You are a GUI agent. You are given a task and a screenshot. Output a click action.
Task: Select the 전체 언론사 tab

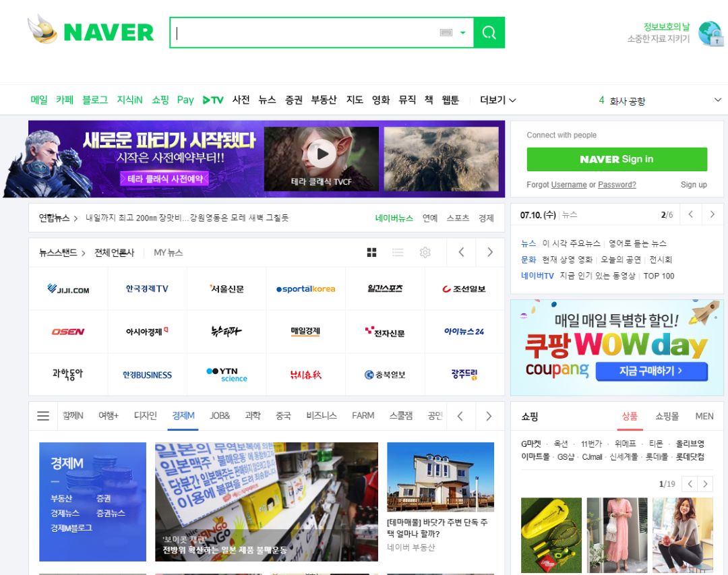click(x=114, y=253)
